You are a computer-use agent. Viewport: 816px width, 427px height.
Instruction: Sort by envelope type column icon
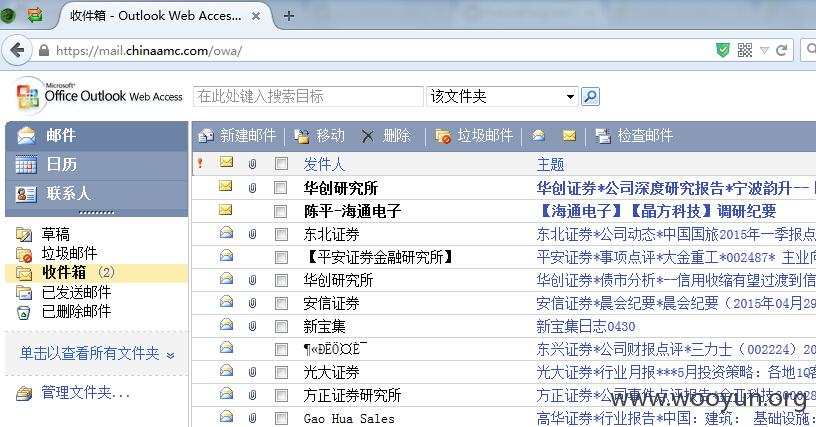(x=226, y=162)
